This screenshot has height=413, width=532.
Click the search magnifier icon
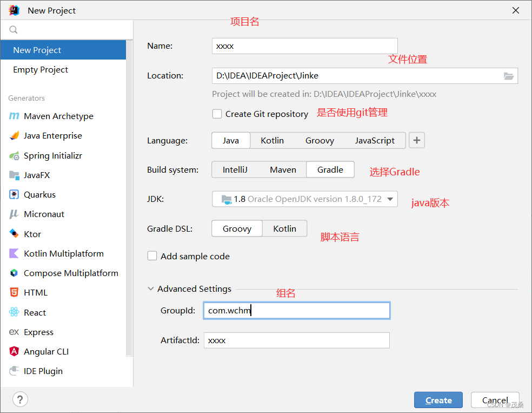(13, 30)
